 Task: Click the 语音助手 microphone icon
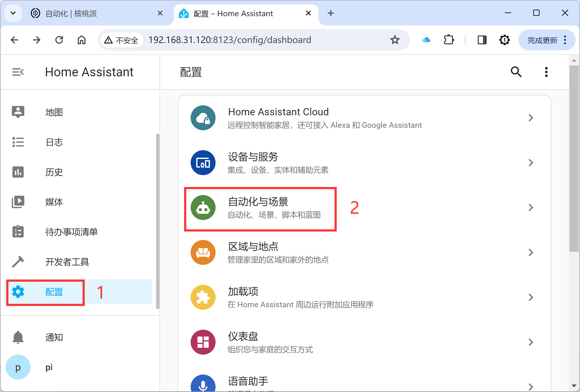point(203,383)
